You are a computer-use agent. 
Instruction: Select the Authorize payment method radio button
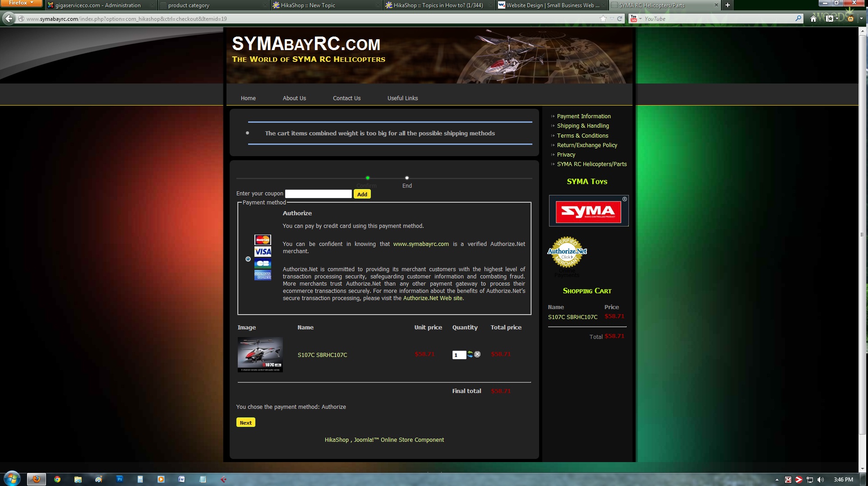click(248, 259)
